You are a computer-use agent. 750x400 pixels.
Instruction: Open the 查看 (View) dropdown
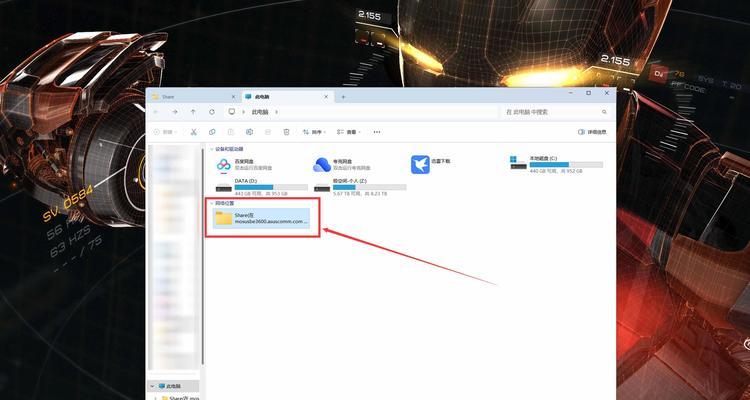(x=349, y=132)
